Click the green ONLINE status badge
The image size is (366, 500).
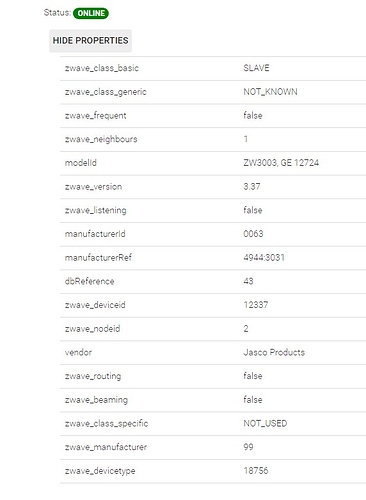91,13
